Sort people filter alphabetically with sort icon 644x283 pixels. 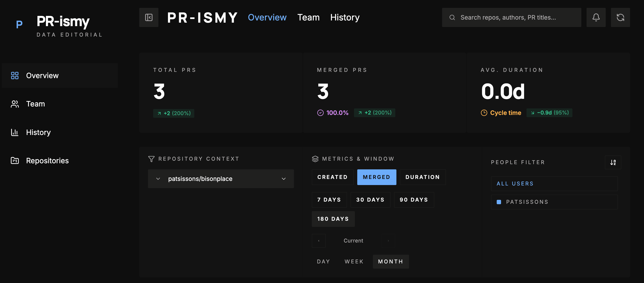click(613, 162)
